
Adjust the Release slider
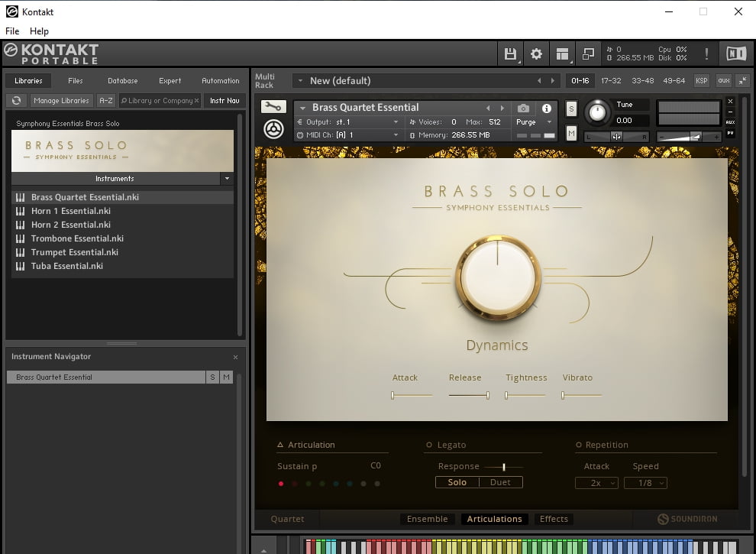469,395
